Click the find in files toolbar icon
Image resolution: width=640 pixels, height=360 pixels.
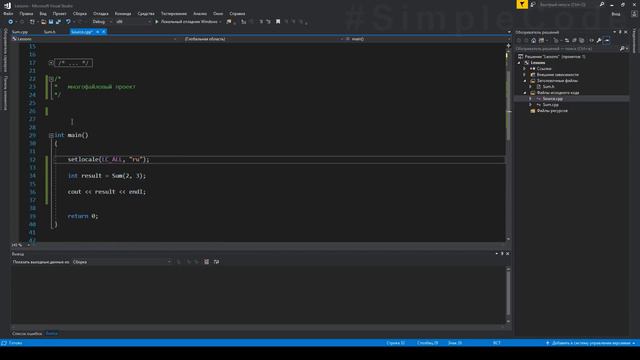tap(229, 22)
